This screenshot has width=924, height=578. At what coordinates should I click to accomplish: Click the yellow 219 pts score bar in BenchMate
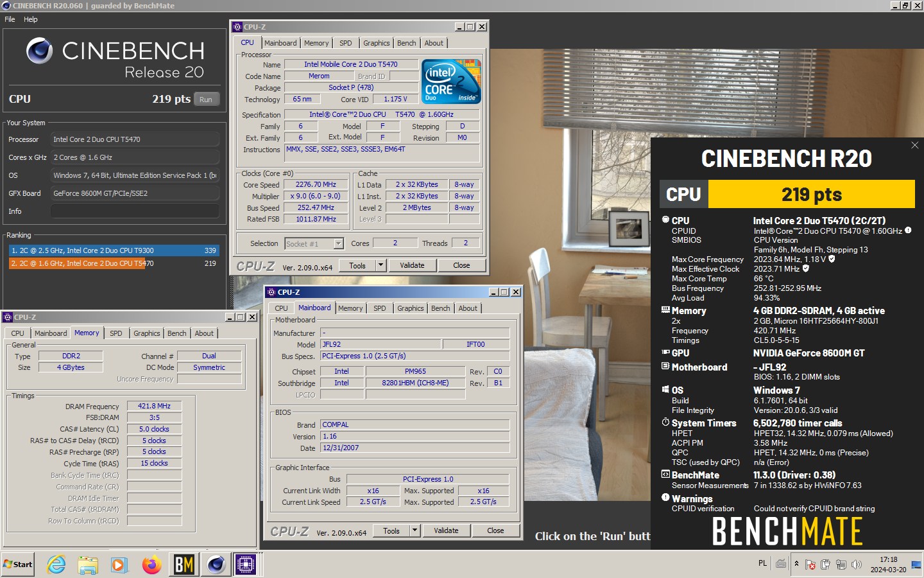pos(812,194)
